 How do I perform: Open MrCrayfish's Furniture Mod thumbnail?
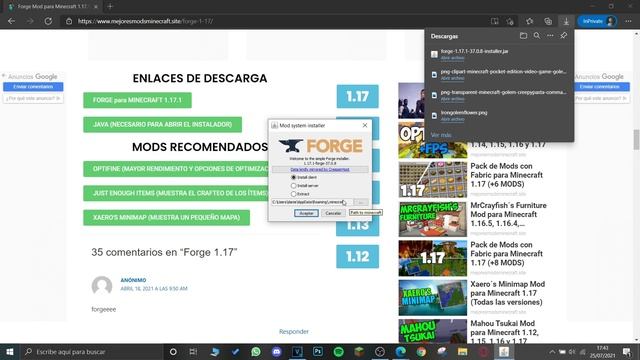[x=433, y=219]
